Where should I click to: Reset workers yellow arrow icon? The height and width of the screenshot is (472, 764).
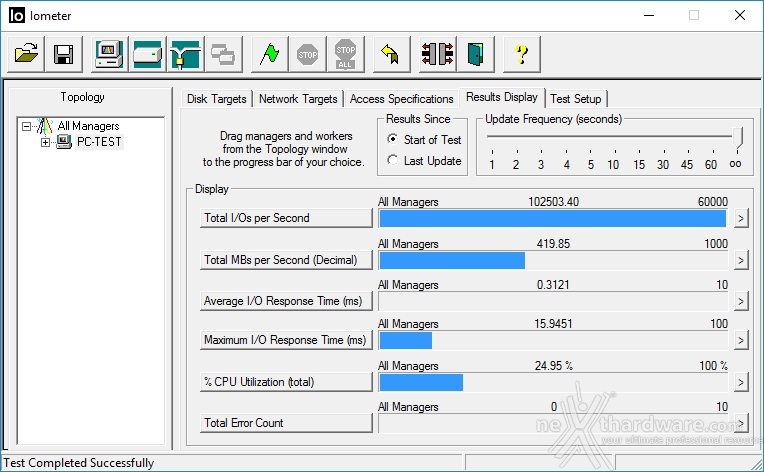(x=391, y=54)
